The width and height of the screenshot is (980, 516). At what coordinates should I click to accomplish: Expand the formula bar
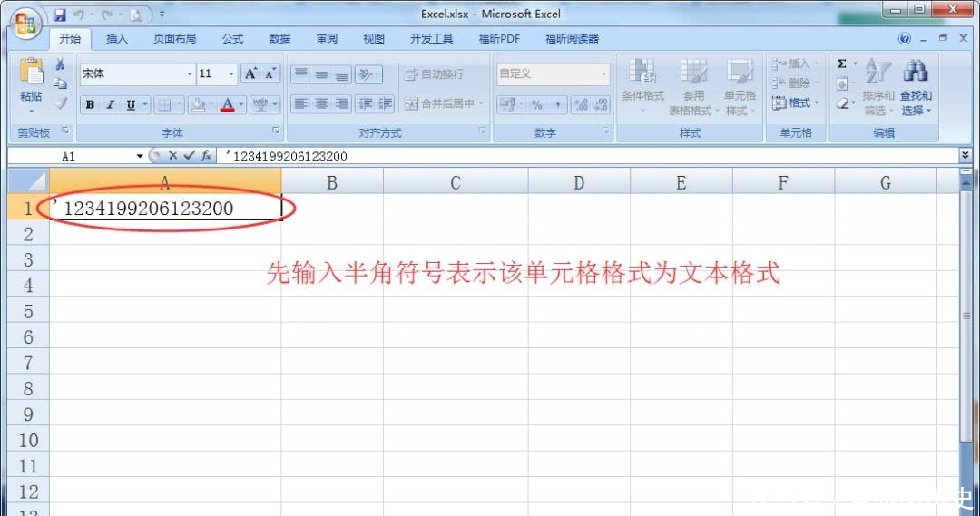click(x=965, y=156)
